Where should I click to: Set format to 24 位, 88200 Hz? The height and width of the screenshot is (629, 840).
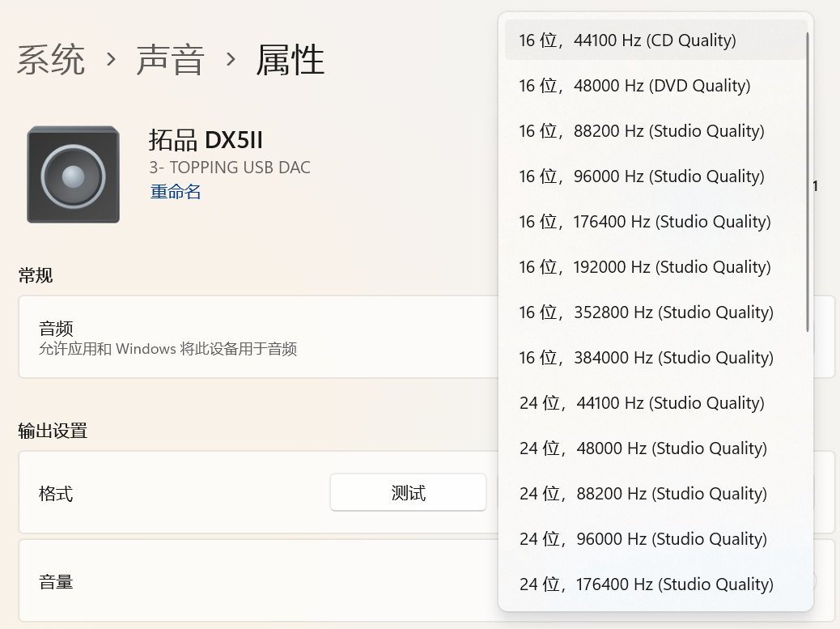pos(655,494)
